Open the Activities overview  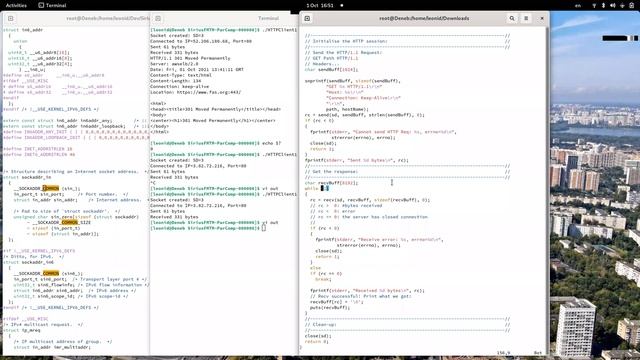click(x=16, y=5)
